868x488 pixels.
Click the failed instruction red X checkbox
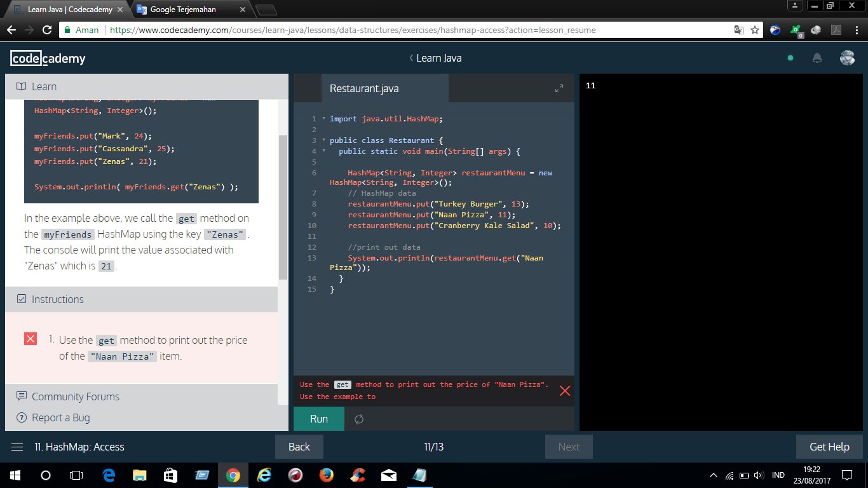[x=30, y=339]
